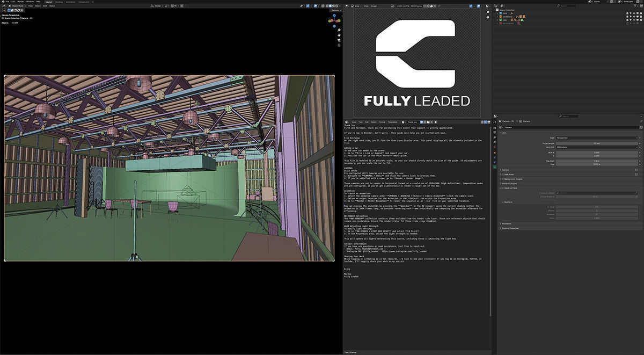
Task: Open the green Camera data properties tab
Action: pos(495,167)
